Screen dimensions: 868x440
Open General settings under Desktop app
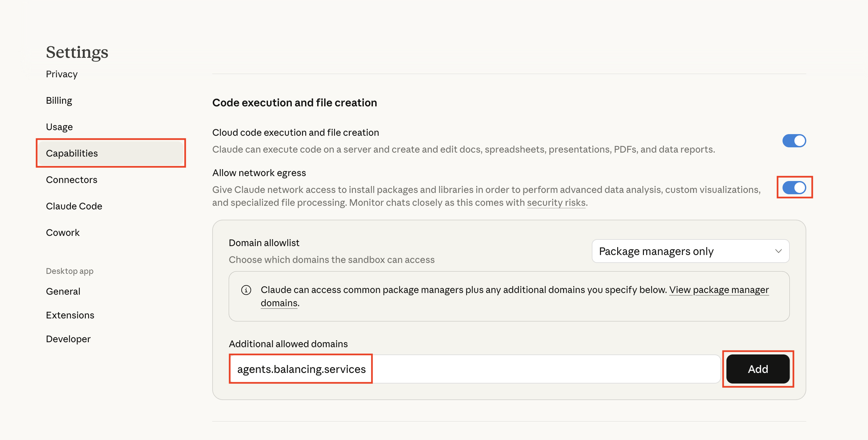click(x=63, y=291)
